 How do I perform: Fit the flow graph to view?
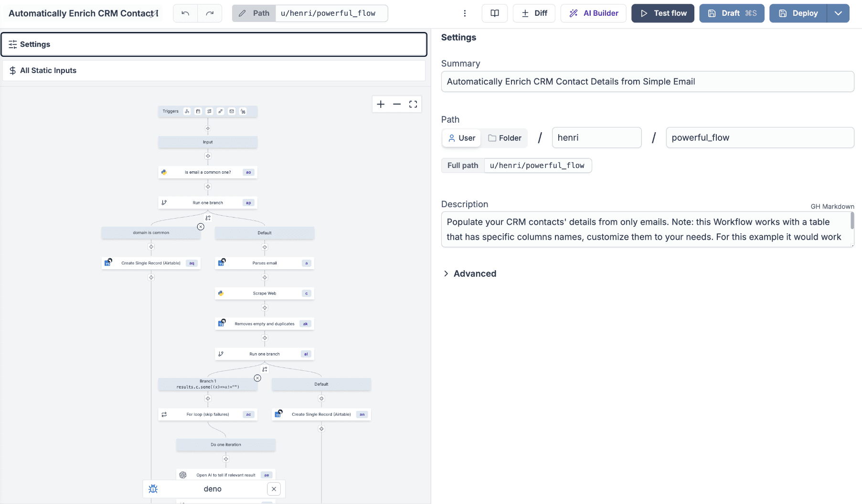click(413, 104)
